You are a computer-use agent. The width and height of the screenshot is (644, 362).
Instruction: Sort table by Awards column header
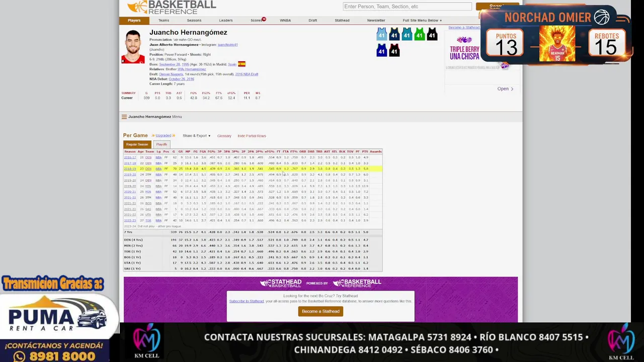376,151
